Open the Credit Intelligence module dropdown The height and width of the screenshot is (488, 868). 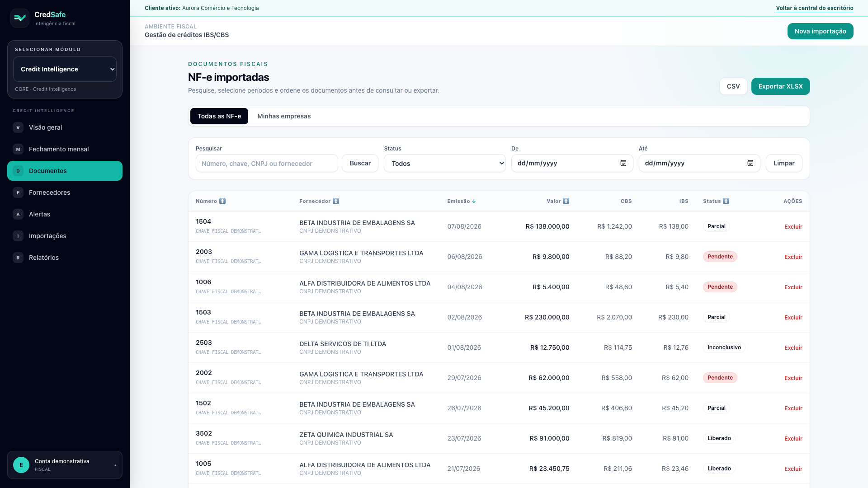click(x=65, y=69)
